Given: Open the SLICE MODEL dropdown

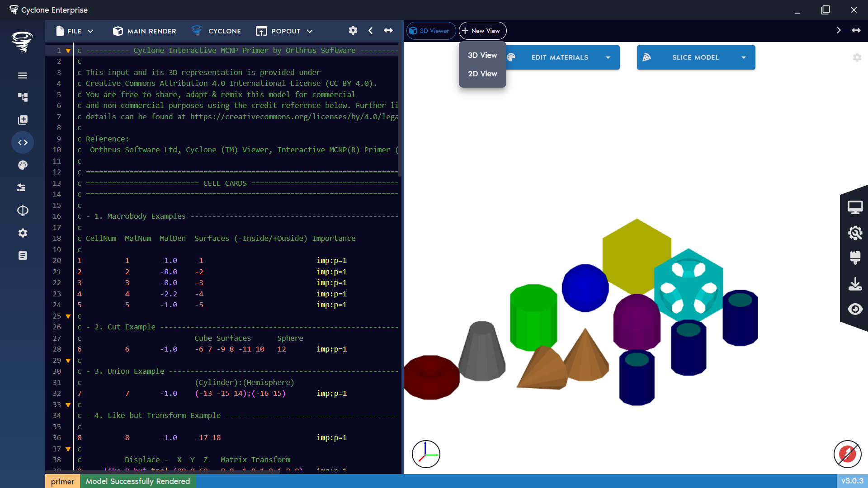Looking at the screenshot, I should [744, 57].
